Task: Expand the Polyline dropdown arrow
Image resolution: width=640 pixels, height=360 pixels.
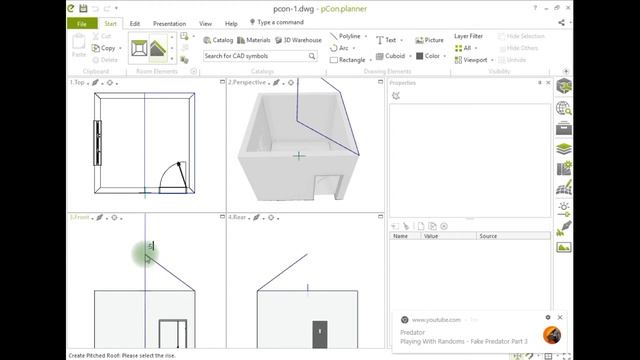Action: click(x=366, y=36)
